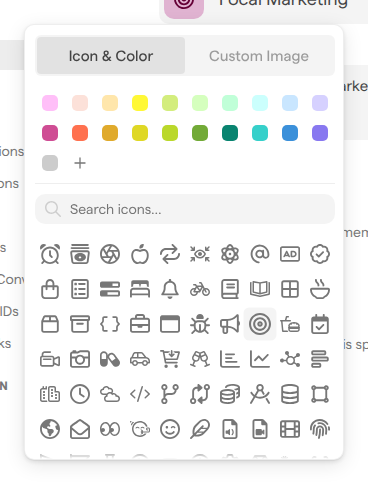This screenshot has height=484, width=368.
Task: Pick the bright yellow pastel swatch
Action: click(140, 103)
